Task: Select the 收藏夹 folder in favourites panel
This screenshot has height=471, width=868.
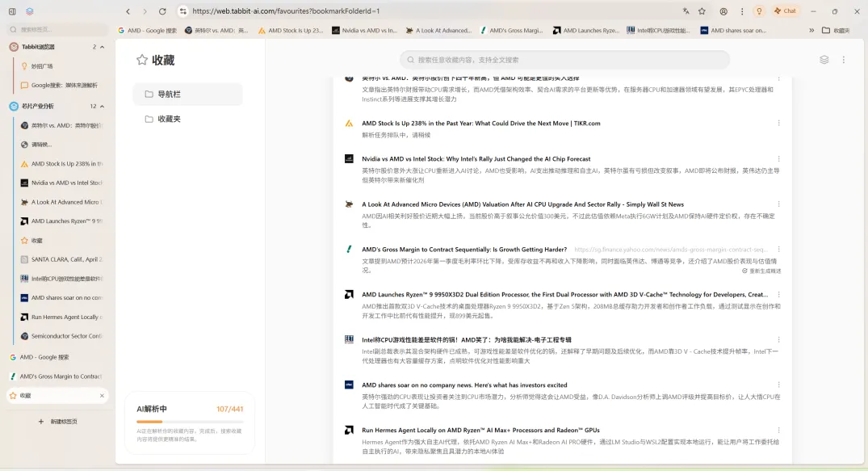Action: click(187, 119)
